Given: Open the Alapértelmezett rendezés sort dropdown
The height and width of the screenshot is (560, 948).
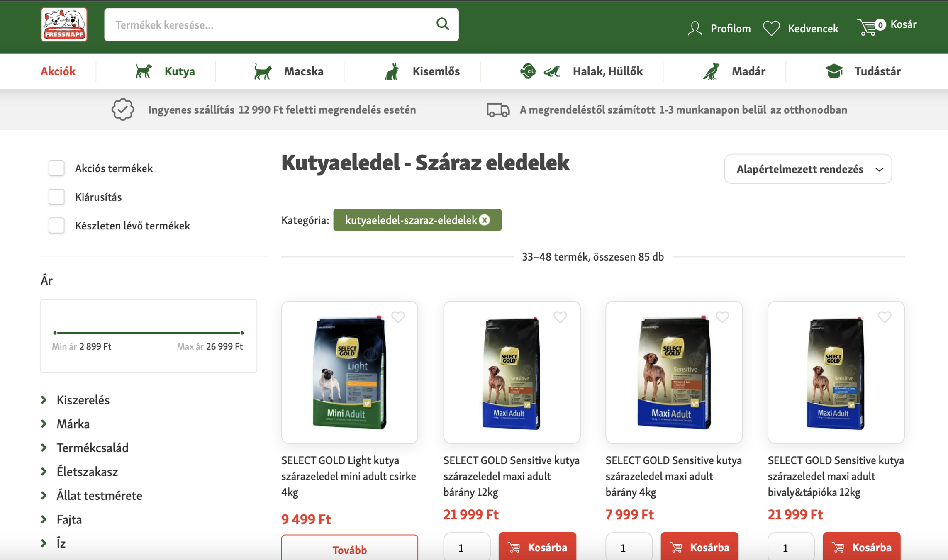Looking at the screenshot, I should pyautogui.click(x=807, y=169).
